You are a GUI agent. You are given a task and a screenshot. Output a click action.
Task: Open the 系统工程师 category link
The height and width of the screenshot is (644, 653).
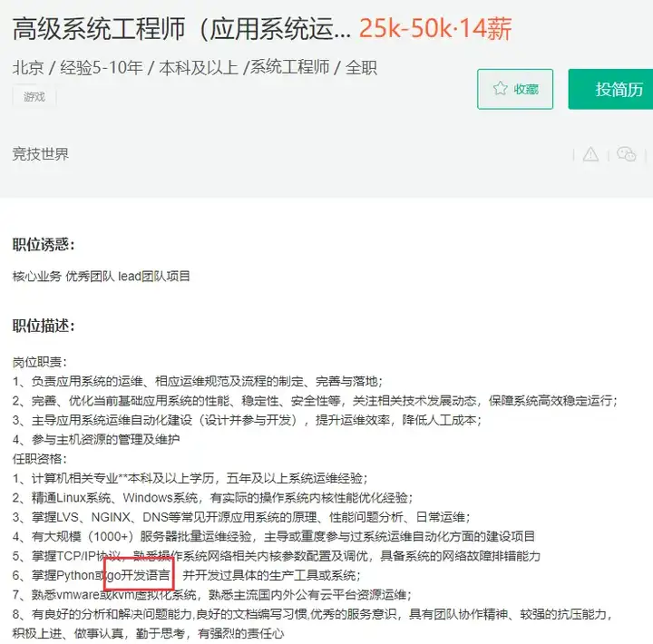290,67
